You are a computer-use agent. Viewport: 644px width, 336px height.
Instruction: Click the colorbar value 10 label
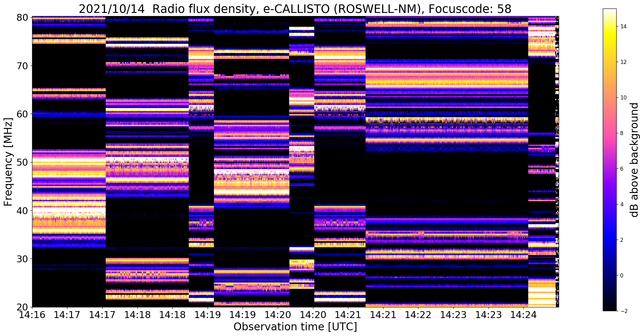click(623, 98)
